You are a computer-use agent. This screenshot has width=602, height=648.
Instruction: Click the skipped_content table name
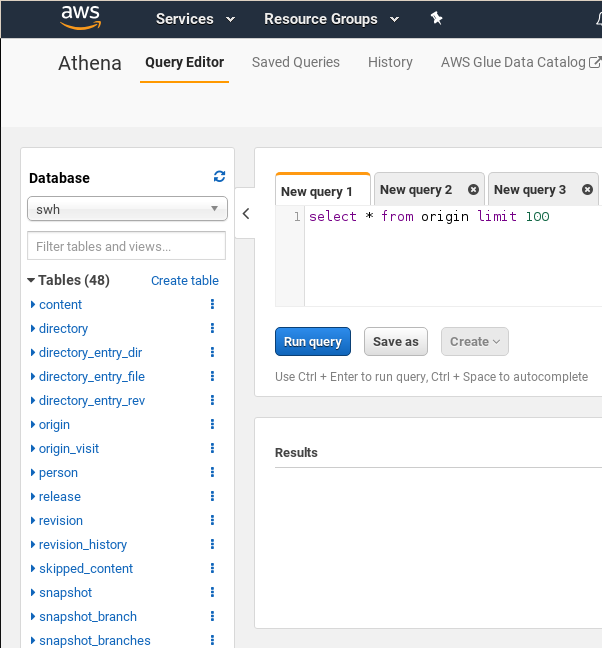86,569
